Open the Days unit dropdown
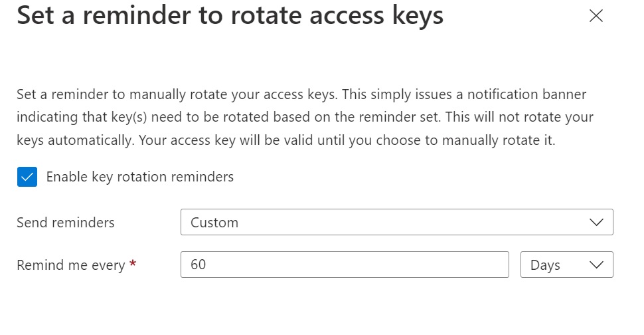Image resolution: width=644 pixels, height=335 pixels. click(x=566, y=265)
